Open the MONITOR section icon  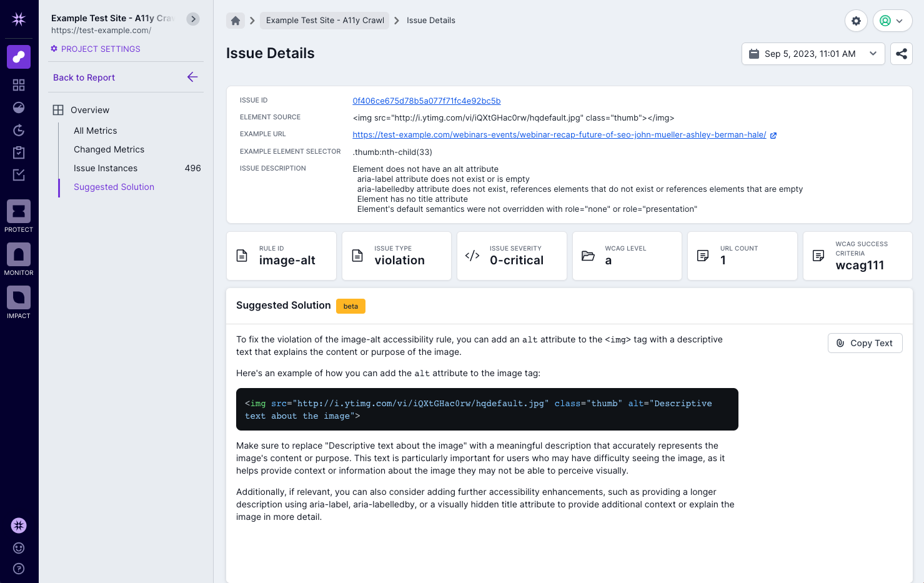click(x=19, y=255)
